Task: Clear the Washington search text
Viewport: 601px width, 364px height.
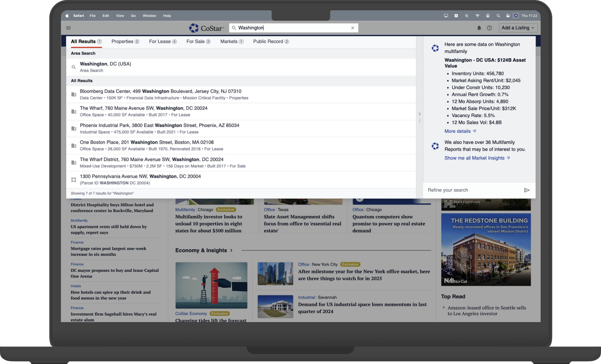Action: (352, 28)
